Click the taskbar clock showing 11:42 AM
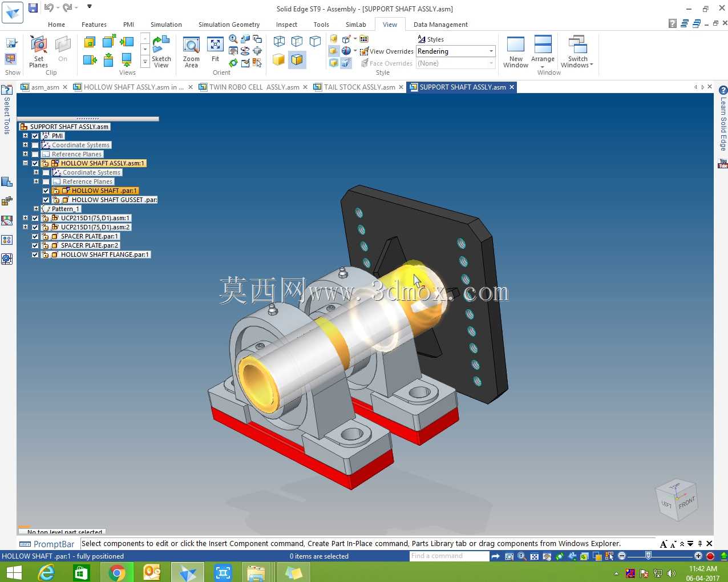728x582 pixels. point(702,569)
